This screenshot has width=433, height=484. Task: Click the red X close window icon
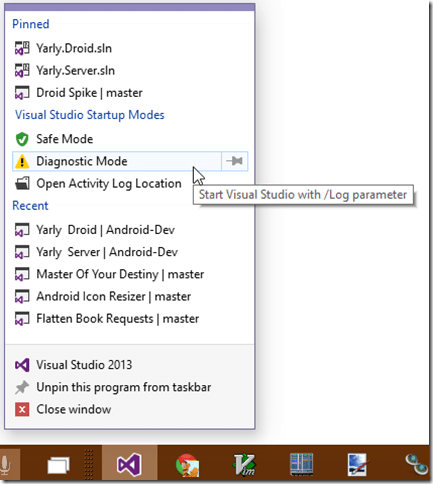click(22, 410)
